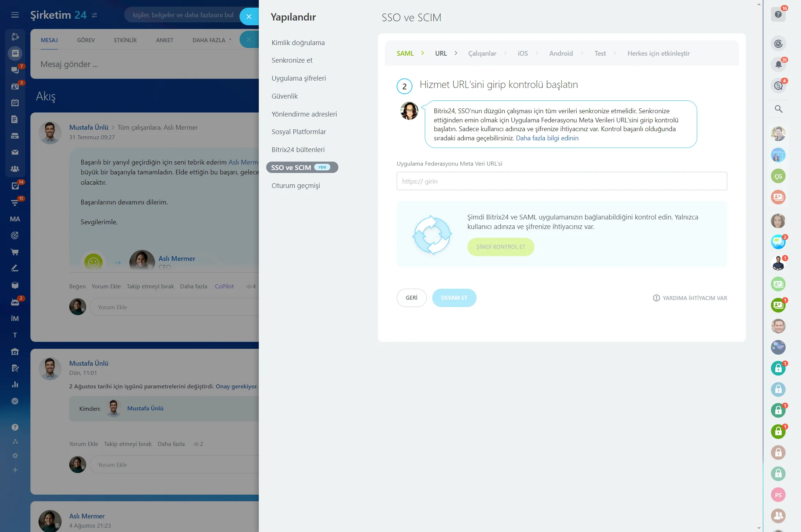Open the PS contact avatar chat
Screen dimensions: 801x532
(x=778, y=495)
